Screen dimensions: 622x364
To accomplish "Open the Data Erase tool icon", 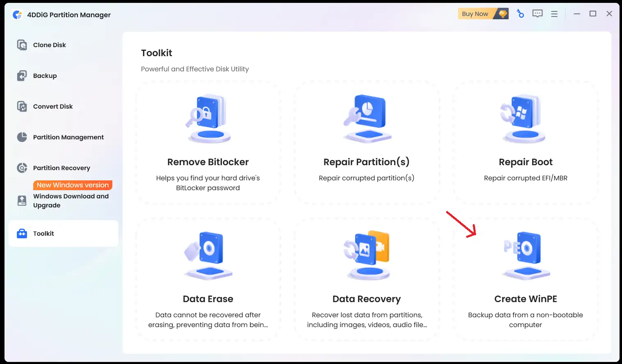I will click(208, 255).
